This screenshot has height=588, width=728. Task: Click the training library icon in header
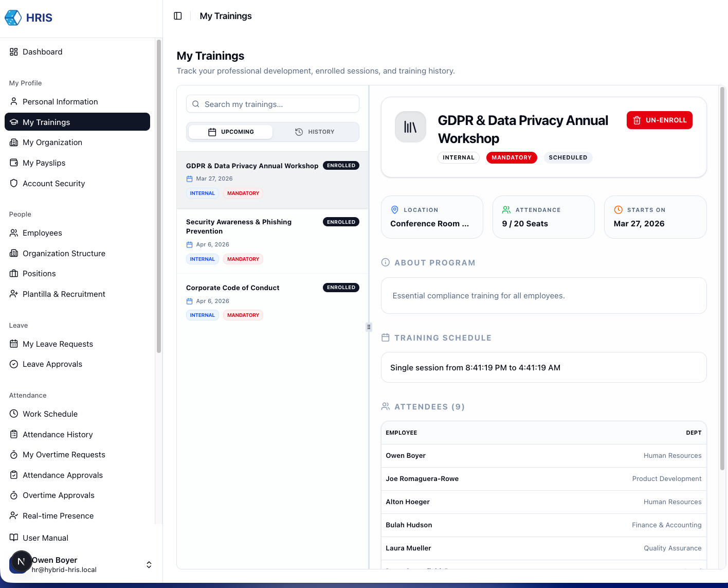[x=410, y=127]
